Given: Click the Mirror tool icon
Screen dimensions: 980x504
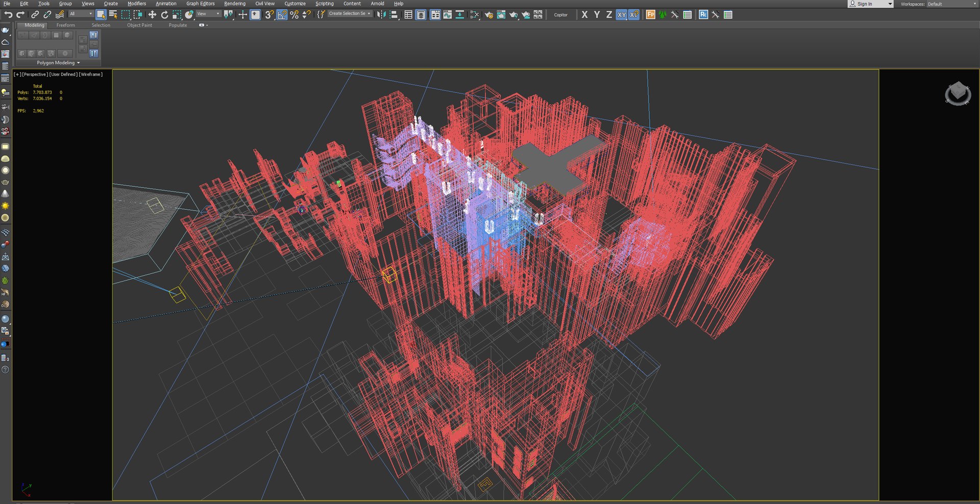Looking at the screenshot, I should 381,15.
